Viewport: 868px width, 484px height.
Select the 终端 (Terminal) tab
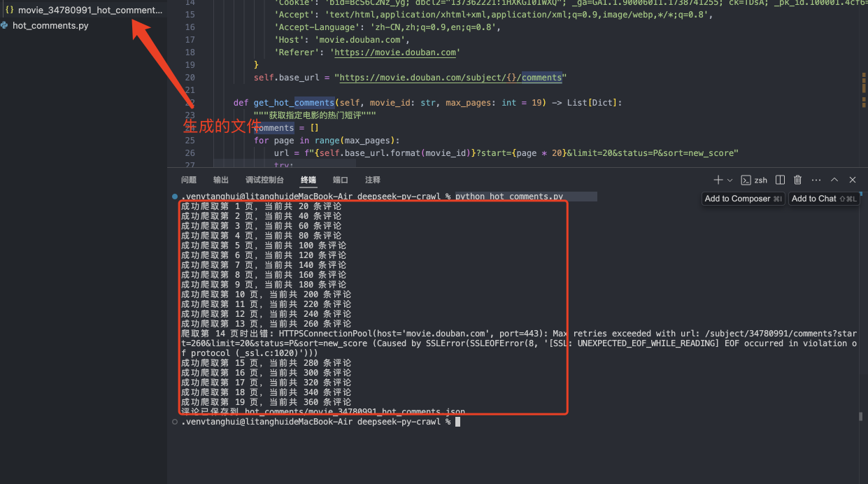pos(308,180)
